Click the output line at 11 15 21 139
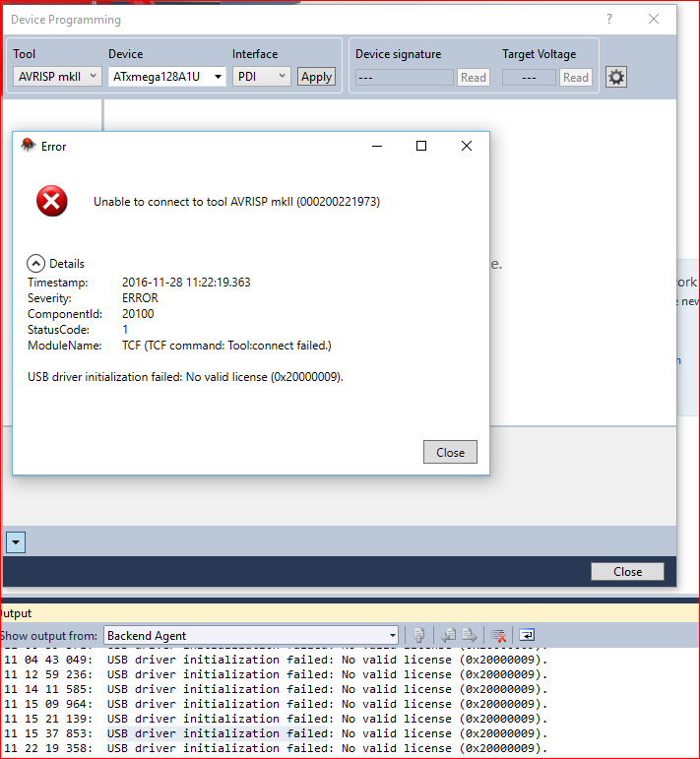 276,719
